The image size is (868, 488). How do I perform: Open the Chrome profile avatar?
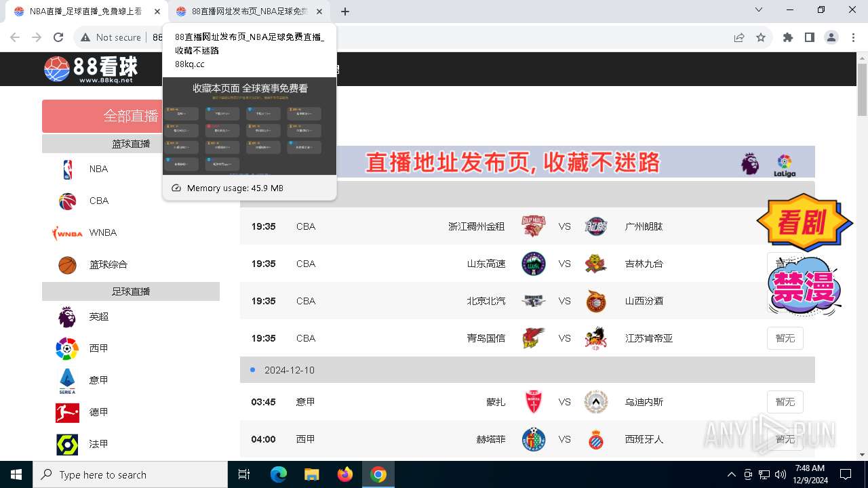coord(831,37)
